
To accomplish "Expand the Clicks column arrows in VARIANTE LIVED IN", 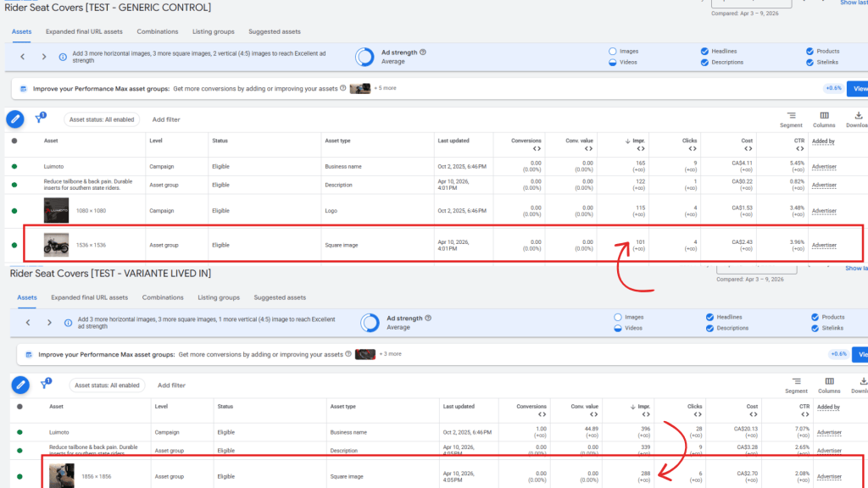I will coord(698,414).
